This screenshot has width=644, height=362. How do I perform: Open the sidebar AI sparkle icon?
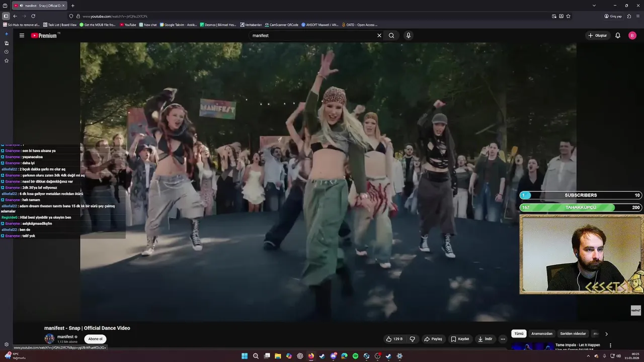point(7,34)
